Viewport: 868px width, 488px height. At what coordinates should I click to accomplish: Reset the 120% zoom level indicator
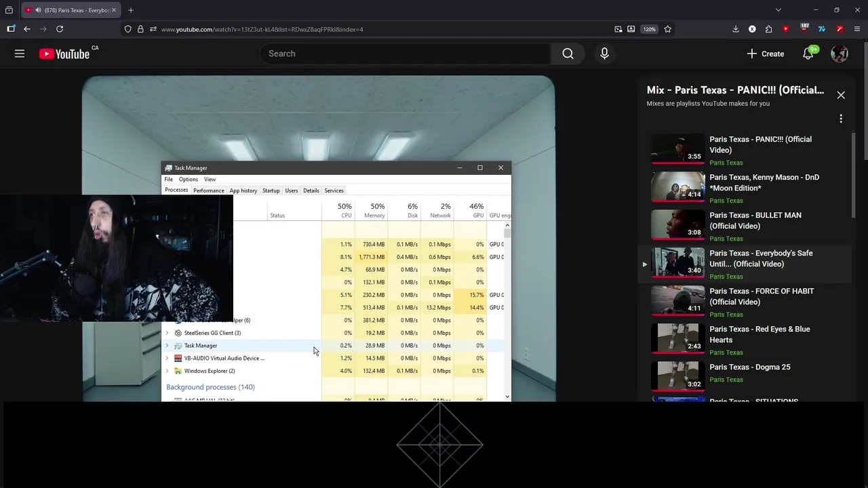pos(650,29)
